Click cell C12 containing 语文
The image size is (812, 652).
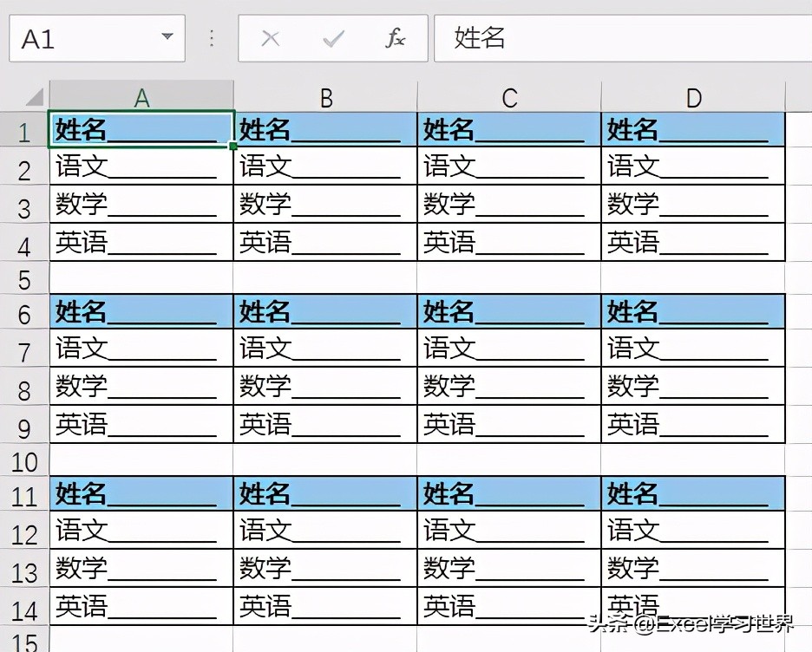509,531
